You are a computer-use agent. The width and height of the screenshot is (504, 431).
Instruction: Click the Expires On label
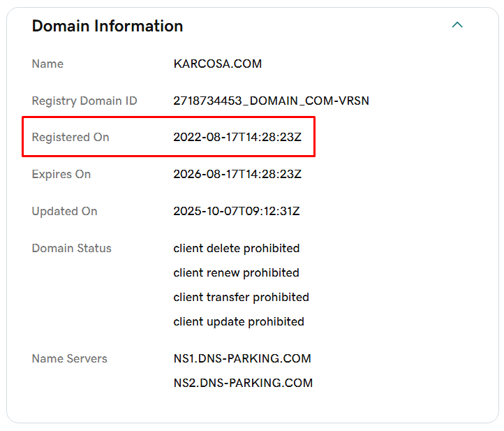tap(61, 174)
